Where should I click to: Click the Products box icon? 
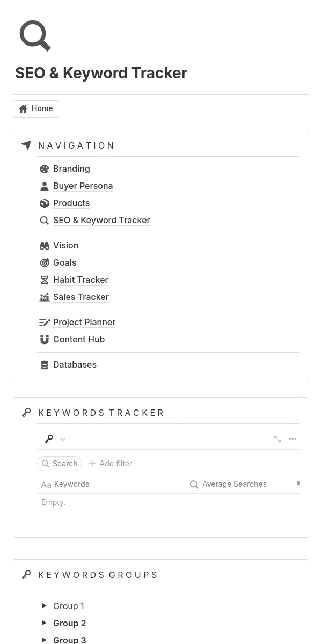[45, 203]
